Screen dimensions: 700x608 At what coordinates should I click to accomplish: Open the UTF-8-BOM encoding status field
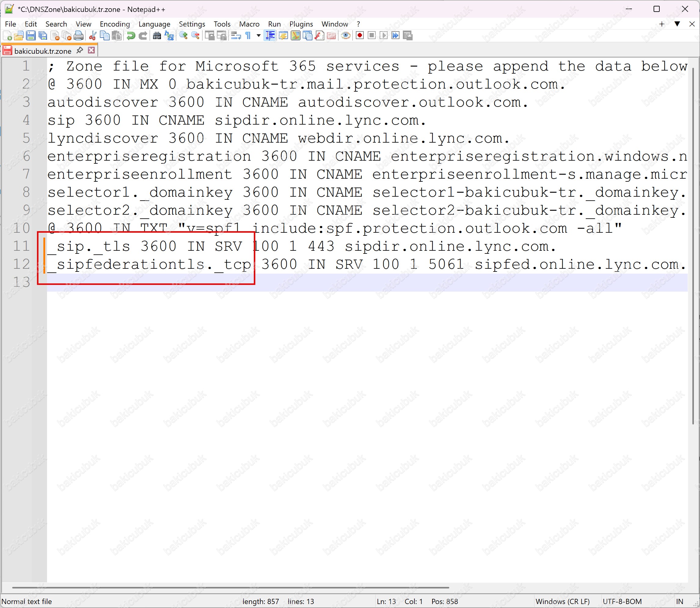point(622,602)
